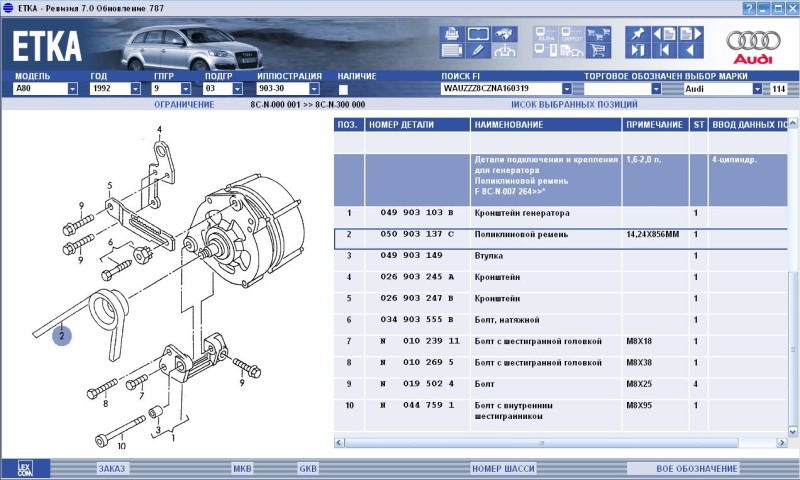The width and height of the screenshot is (800, 480).
Task: Open the binoculars search tool
Action: click(505, 34)
